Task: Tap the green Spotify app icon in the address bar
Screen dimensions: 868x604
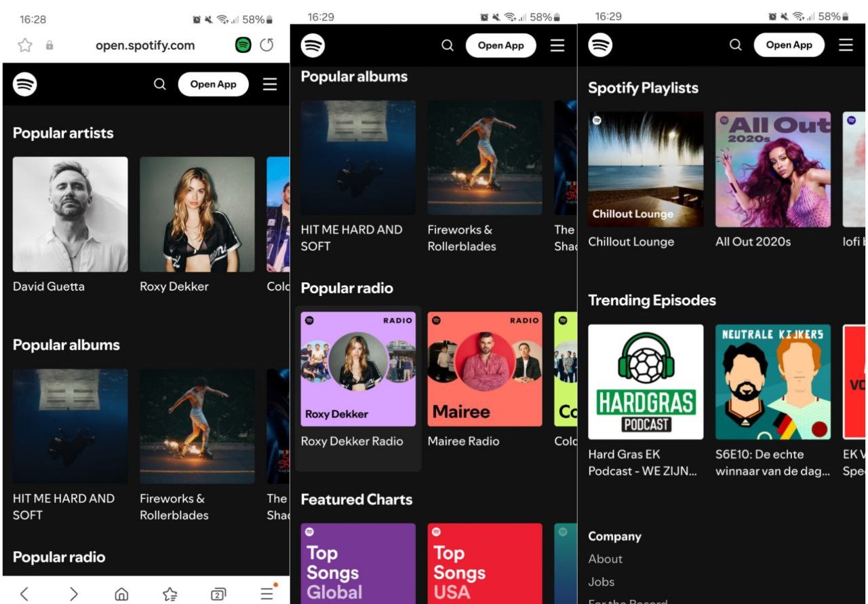Action: [243, 45]
